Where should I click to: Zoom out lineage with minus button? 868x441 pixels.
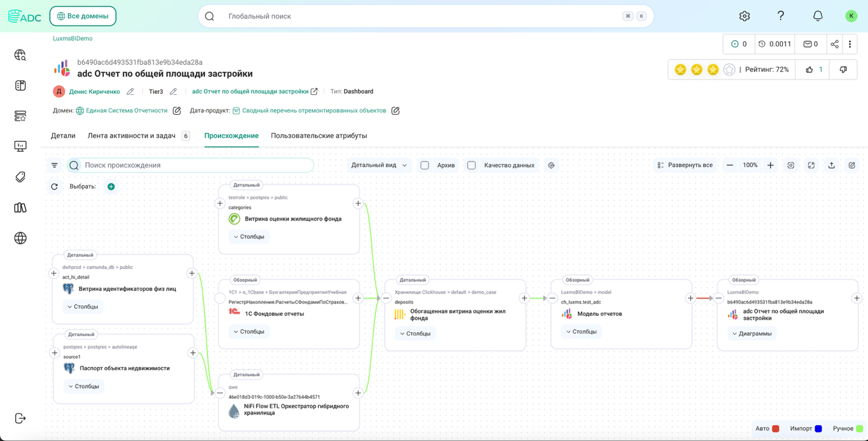pyautogui.click(x=730, y=165)
